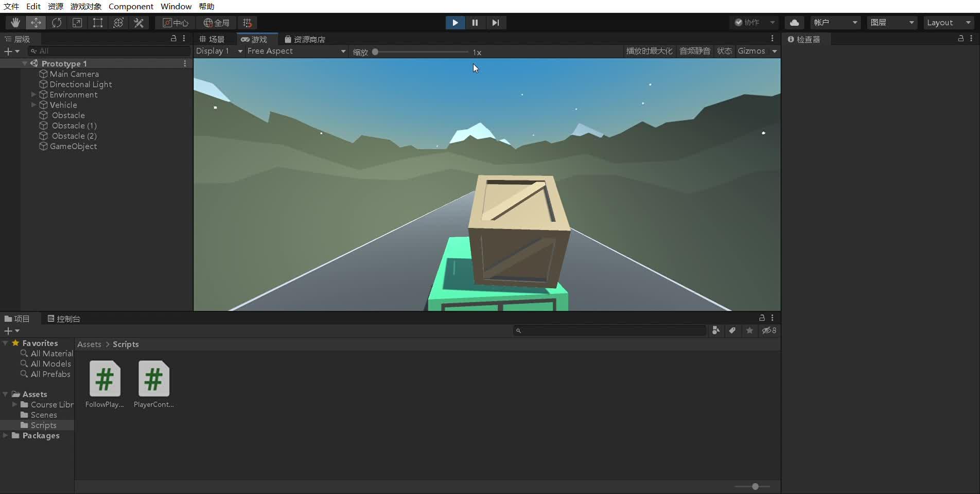980x494 pixels.
Task: Select the Rotate tool
Action: [x=57, y=23]
